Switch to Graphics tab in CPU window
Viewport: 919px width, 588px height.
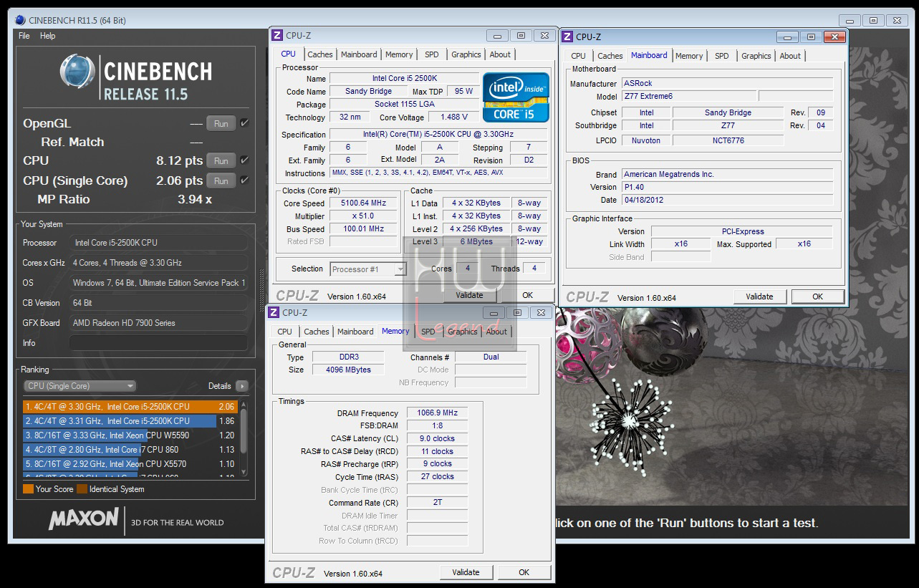tap(466, 54)
